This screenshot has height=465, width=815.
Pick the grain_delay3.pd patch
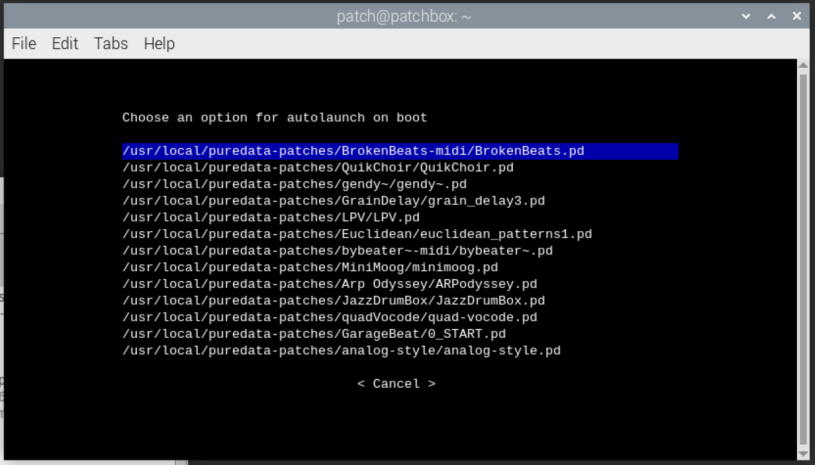tap(333, 201)
